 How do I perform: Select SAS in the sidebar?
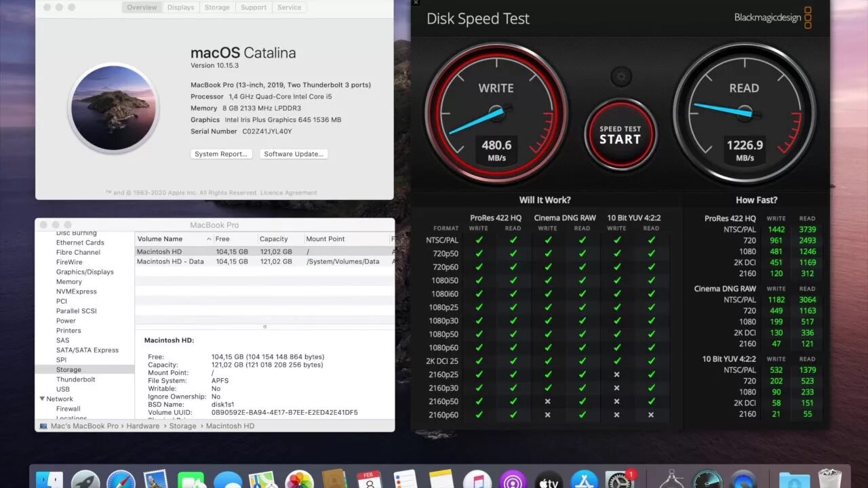[62, 340]
